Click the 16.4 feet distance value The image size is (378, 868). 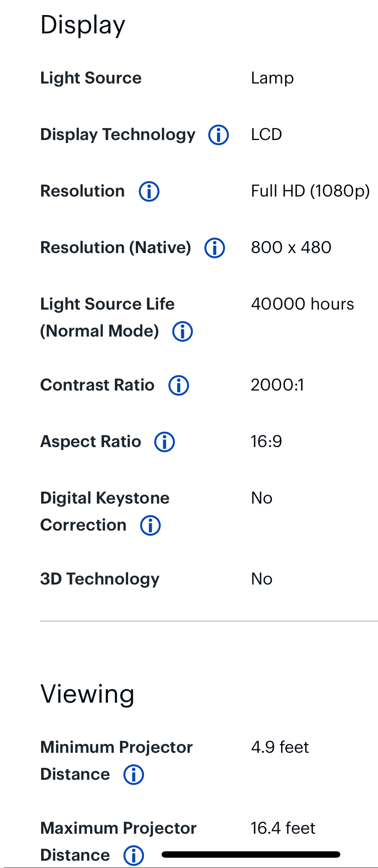(x=283, y=828)
